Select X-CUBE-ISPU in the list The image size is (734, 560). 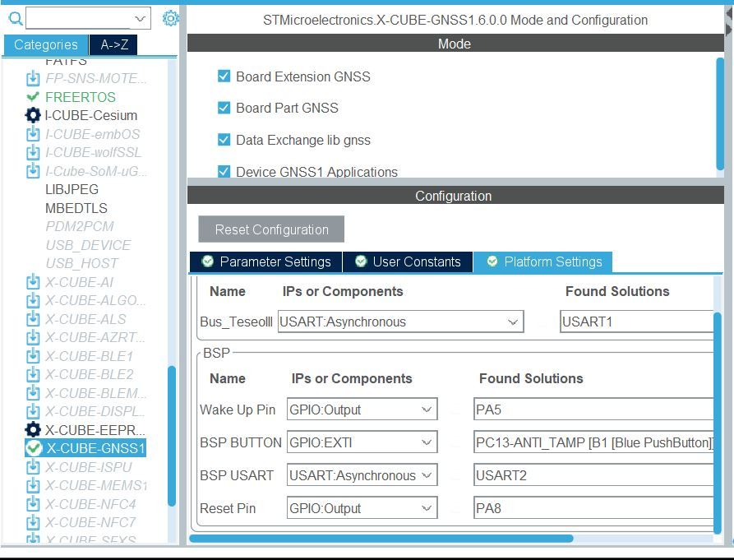tap(89, 467)
